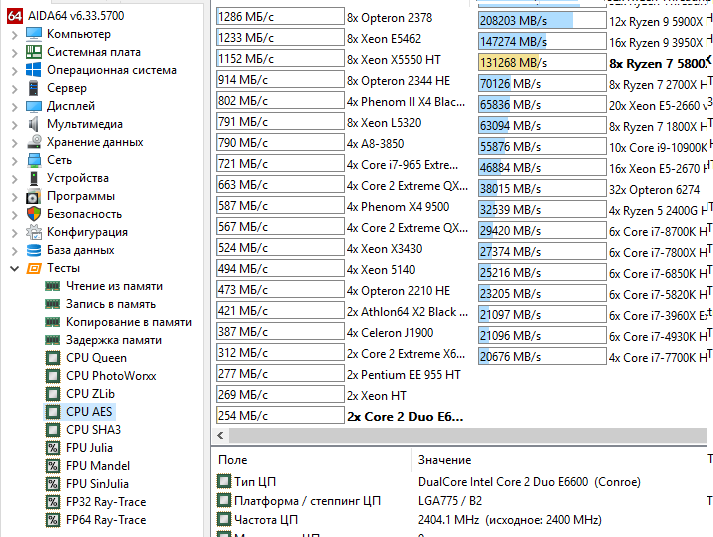Select the Системная плата motherboard icon
The image size is (713, 537).
pyautogui.click(x=34, y=52)
